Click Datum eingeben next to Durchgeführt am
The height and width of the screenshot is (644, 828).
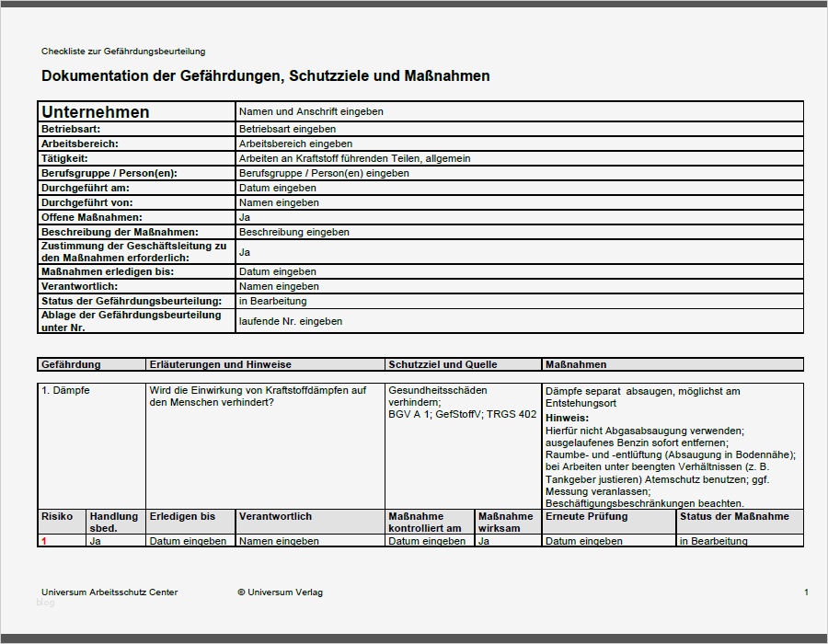coord(273,188)
